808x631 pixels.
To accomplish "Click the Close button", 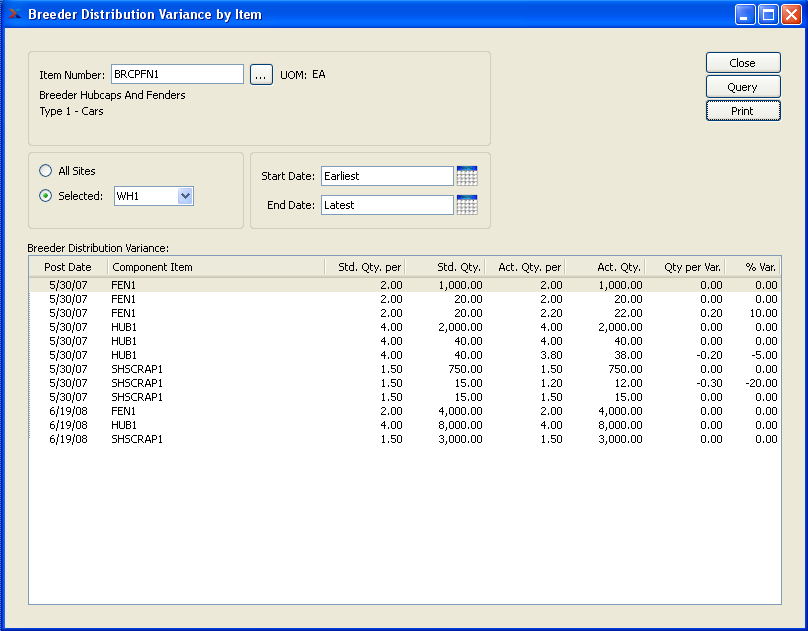I will [x=742, y=63].
